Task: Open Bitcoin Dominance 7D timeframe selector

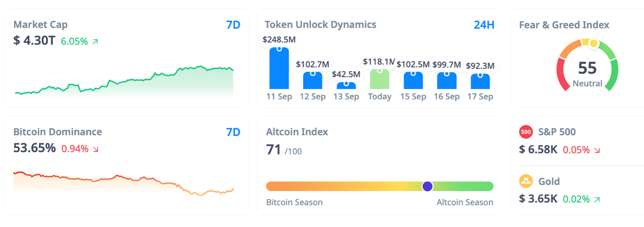Action: pyautogui.click(x=233, y=132)
